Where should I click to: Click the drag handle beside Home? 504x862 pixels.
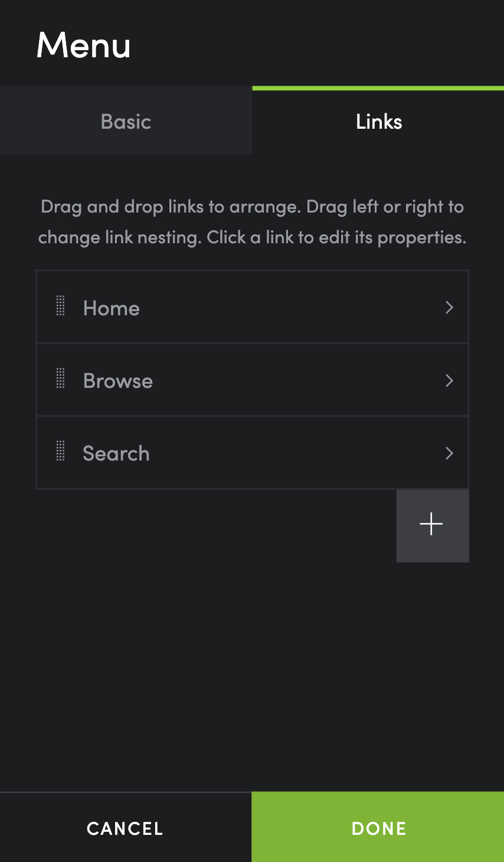pos(60,306)
